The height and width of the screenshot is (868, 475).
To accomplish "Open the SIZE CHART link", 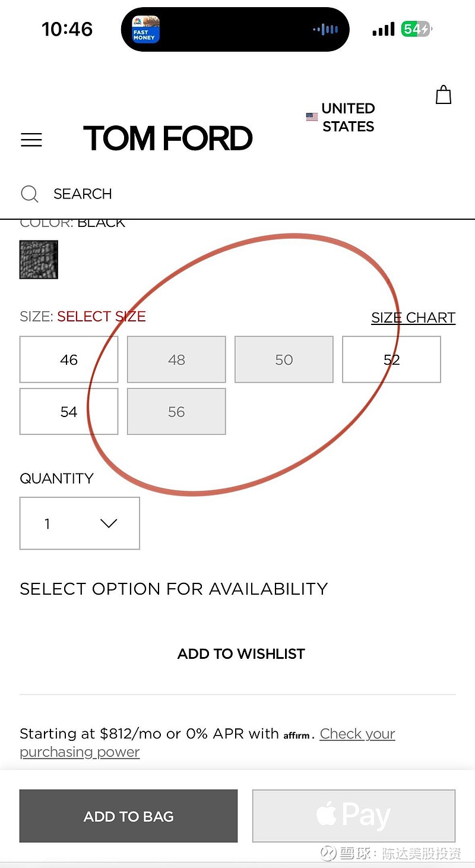I will 413,318.
